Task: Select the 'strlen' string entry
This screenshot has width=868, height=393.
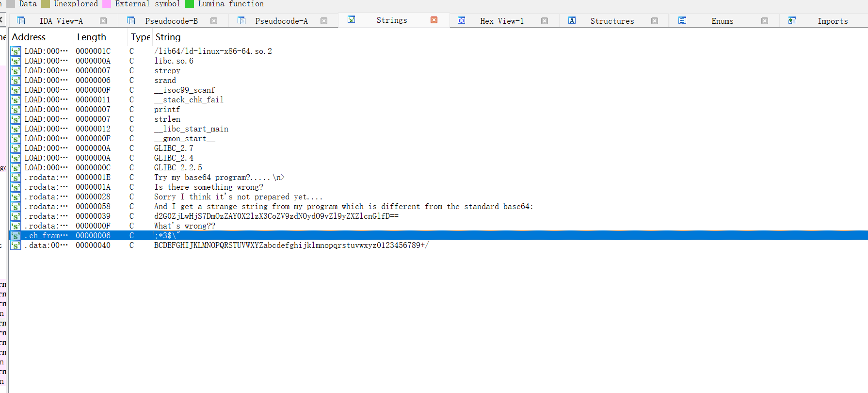Action: [167, 119]
